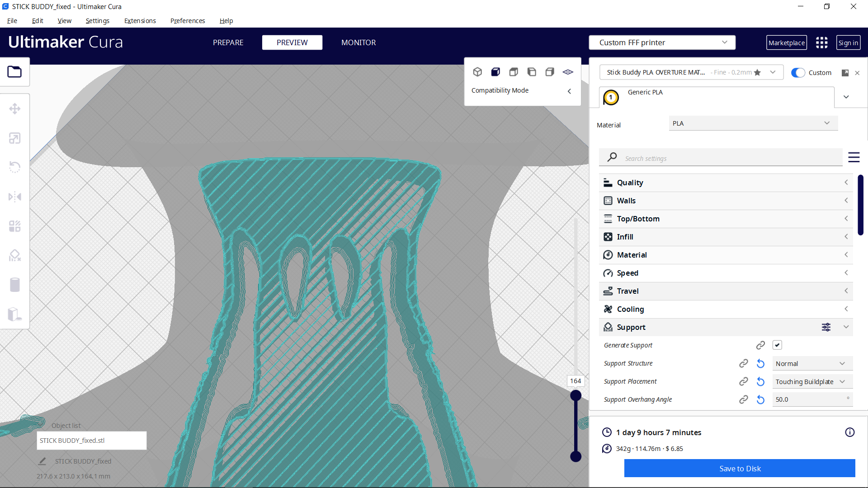Screen dimensions: 868x488
Task: Open the setting visibility hamburger menu
Action: [854, 157]
